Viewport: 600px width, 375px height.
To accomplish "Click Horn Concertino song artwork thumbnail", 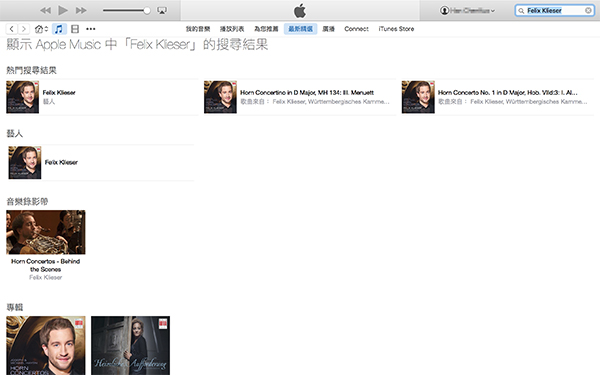I will click(220, 97).
